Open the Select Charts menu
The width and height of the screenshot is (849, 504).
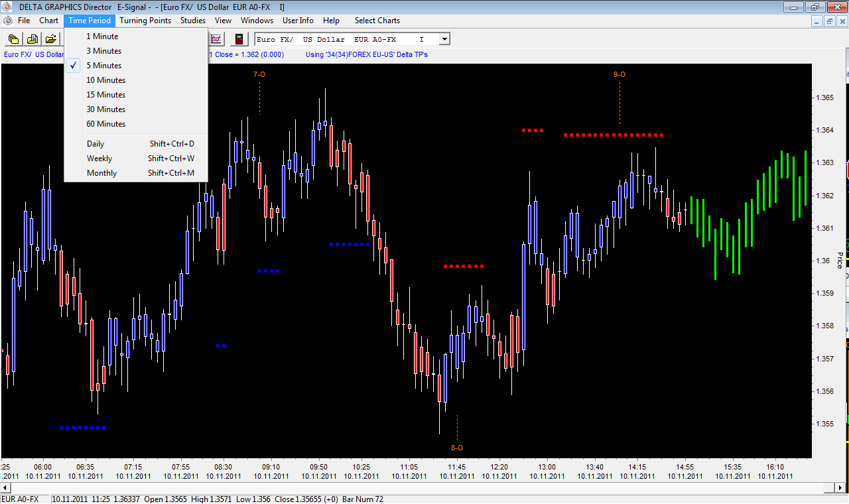(377, 20)
